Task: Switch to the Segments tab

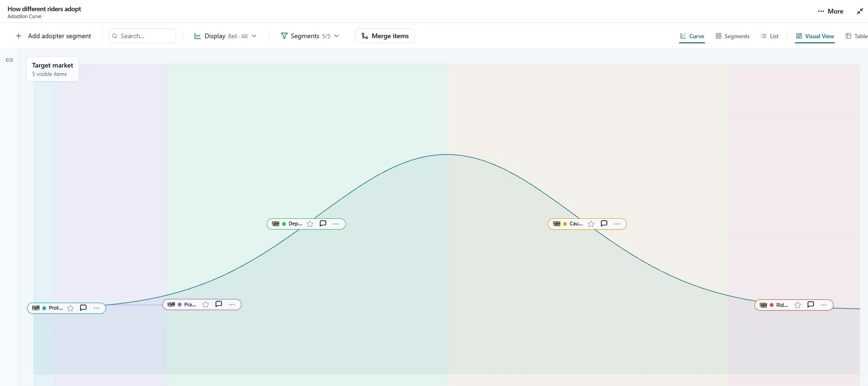Action: pyautogui.click(x=733, y=36)
